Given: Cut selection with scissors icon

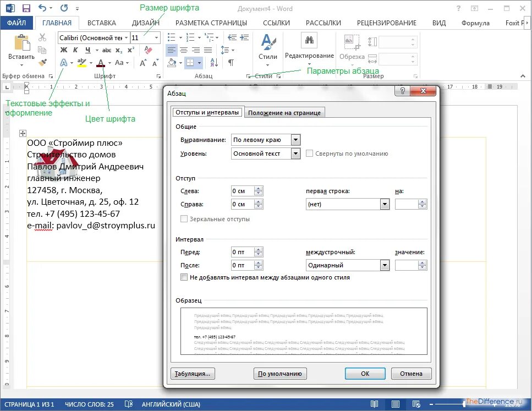Looking at the screenshot, I should [x=42, y=37].
